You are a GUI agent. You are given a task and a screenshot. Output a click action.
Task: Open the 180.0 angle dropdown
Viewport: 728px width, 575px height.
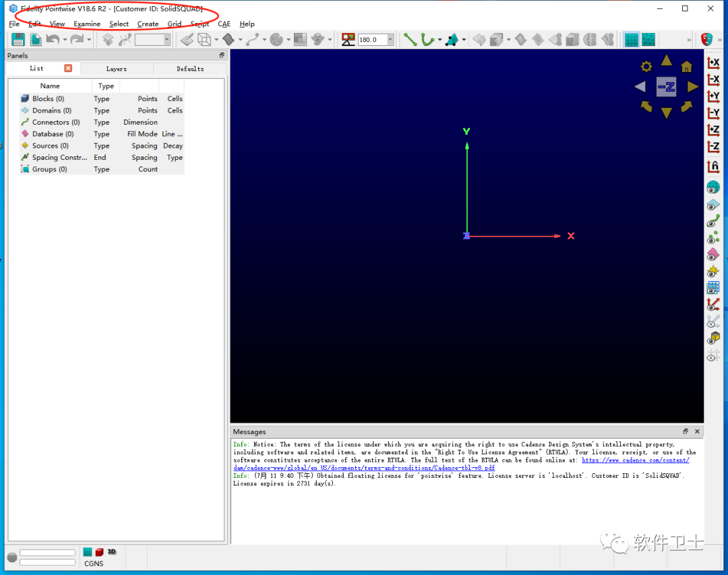pos(390,40)
